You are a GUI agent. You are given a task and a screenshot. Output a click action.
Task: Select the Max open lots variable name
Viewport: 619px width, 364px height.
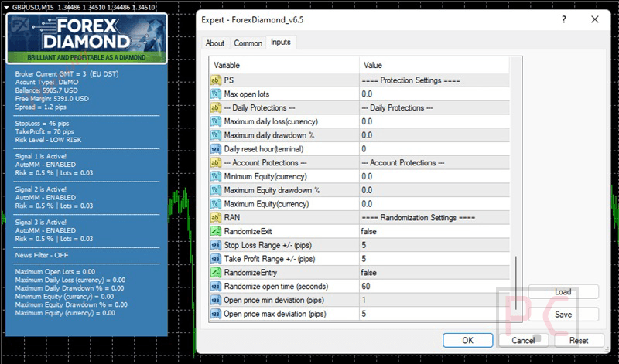pos(246,94)
